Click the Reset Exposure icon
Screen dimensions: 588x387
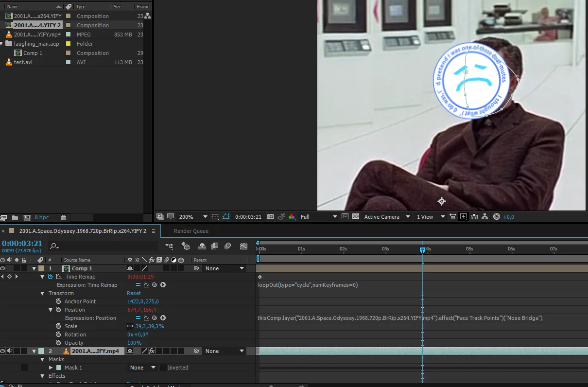[496, 217]
